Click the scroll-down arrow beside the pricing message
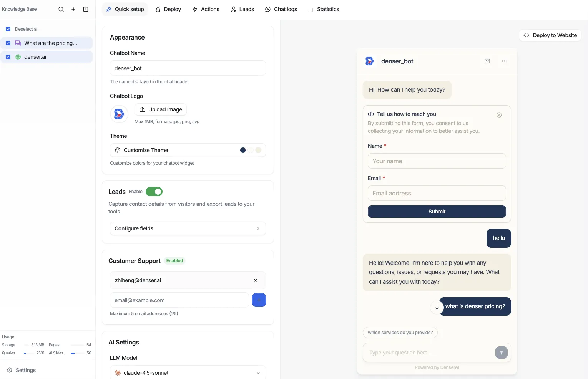This screenshot has width=588, height=379. click(437, 307)
